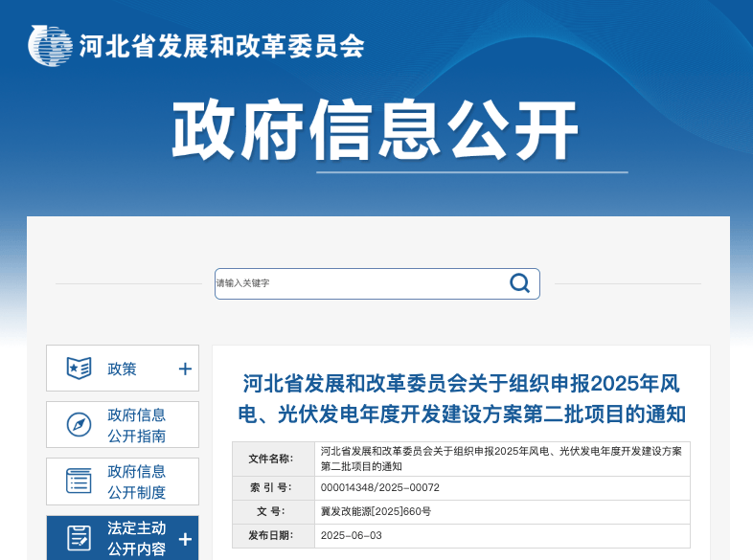Open 政府信息公开制度 sidebar item
The height and width of the screenshot is (560, 753).
point(123,482)
